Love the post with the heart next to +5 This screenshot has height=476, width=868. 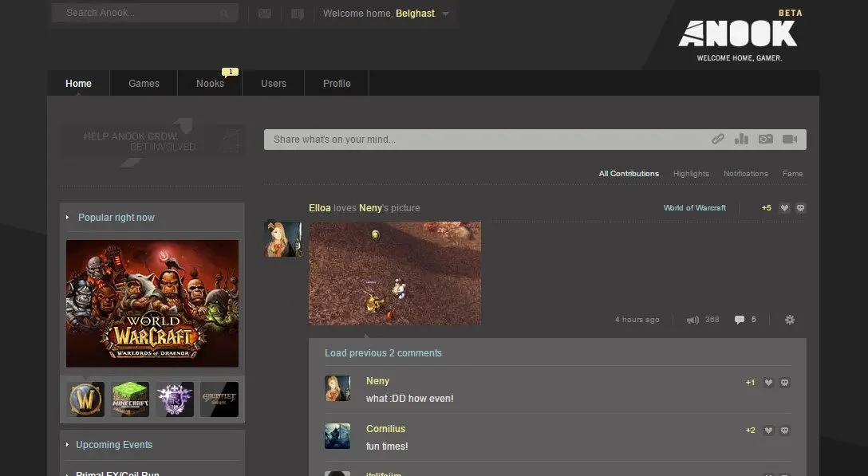[x=784, y=208]
